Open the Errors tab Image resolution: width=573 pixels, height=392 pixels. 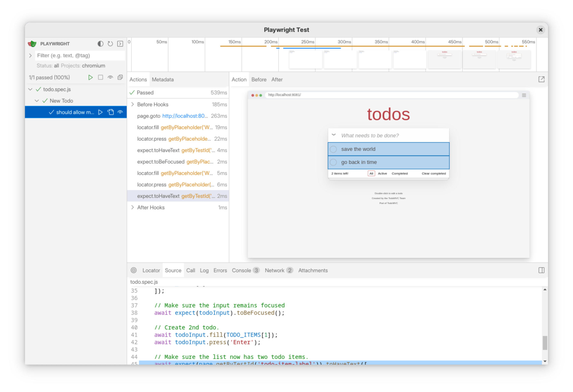220,270
